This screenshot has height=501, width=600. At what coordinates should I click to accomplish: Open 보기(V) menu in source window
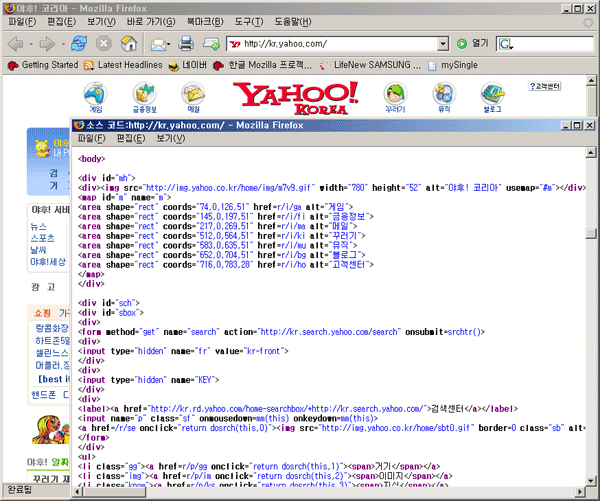coord(171,138)
